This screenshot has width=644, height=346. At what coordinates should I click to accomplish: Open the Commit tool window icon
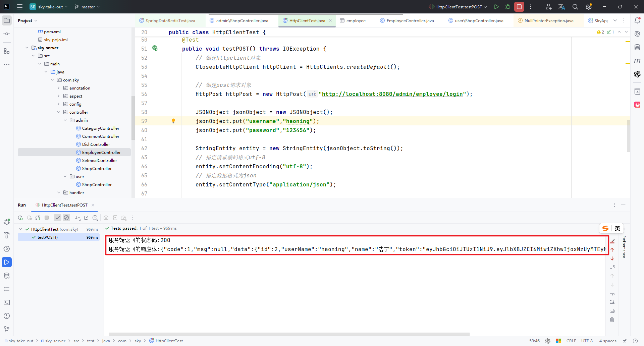coord(7,34)
